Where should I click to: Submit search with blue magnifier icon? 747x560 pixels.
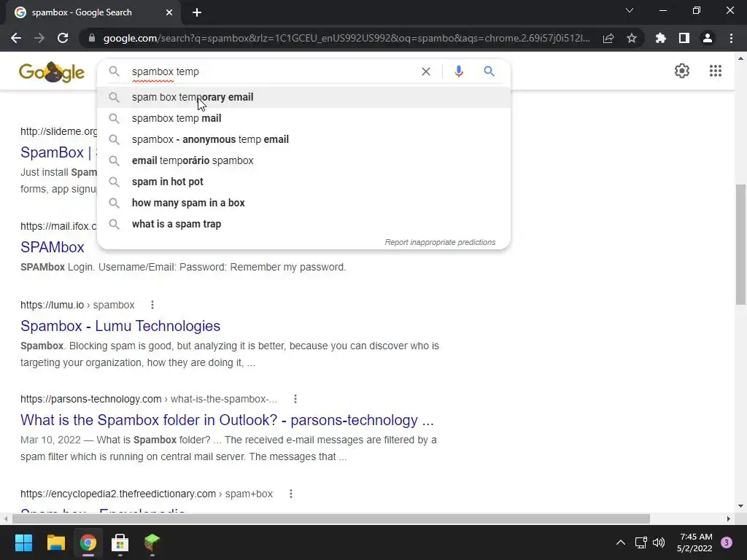pos(489,71)
